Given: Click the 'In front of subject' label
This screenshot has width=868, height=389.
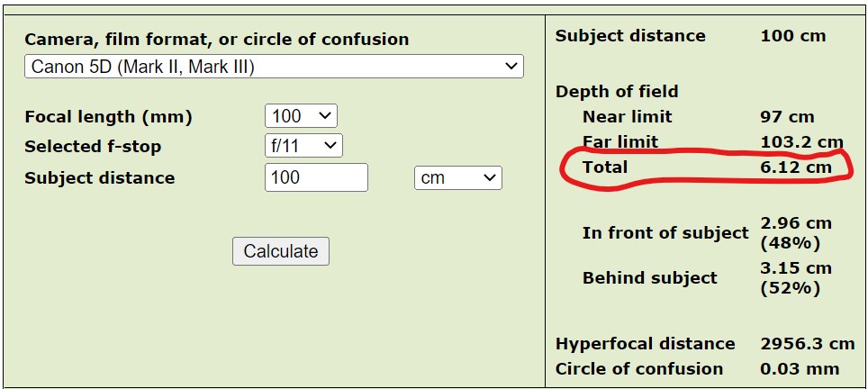Looking at the screenshot, I should (x=665, y=232).
